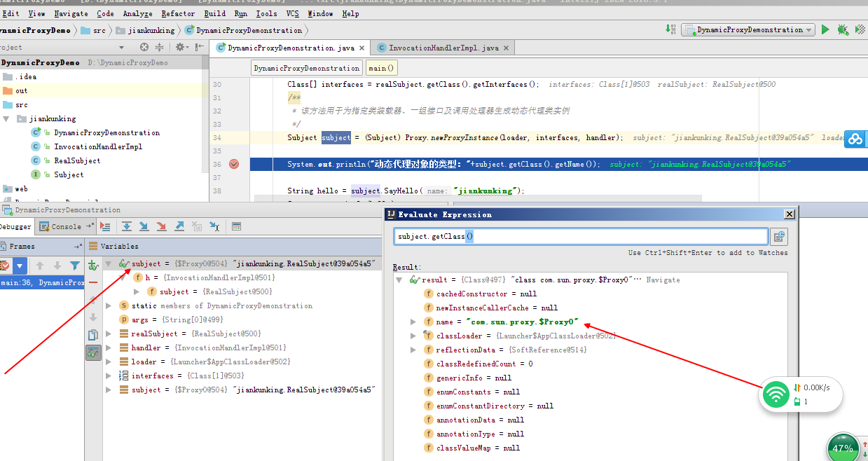
Task: Select the RealSubject class in project tree
Action: click(x=77, y=160)
